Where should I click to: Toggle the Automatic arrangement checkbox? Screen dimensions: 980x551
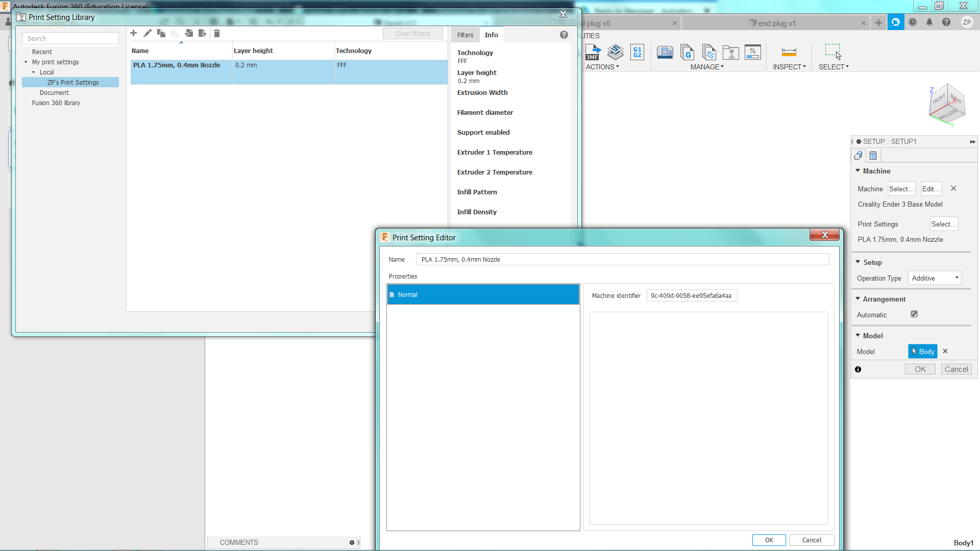[x=914, y=314]
